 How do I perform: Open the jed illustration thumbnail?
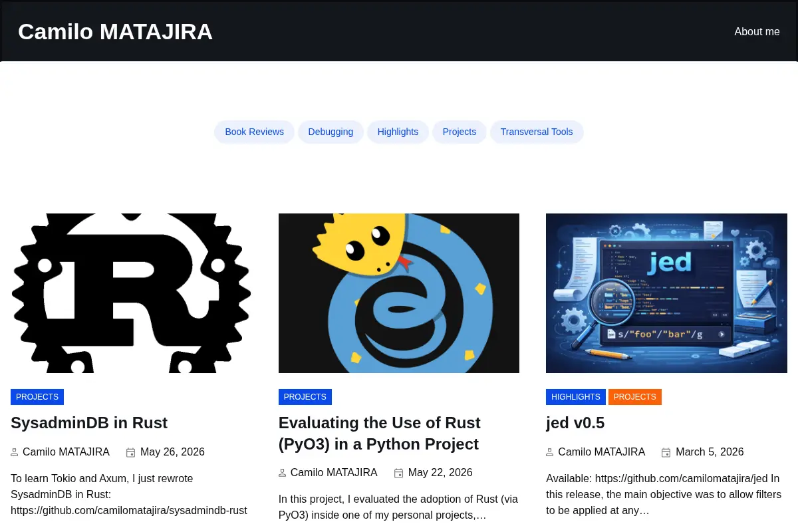coord(666,293)
